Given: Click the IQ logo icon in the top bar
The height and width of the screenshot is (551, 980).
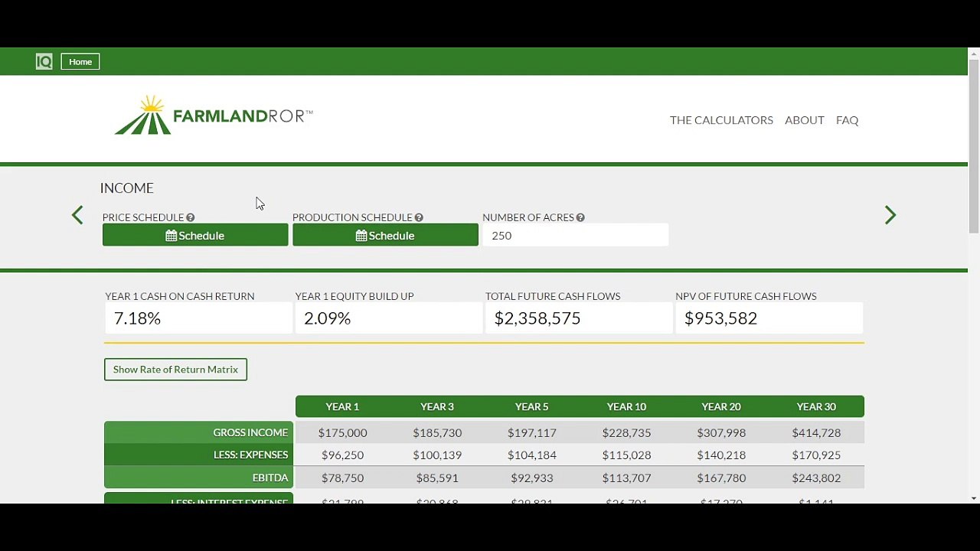Looking at the screenshot, I should click(x=44, y=62).
